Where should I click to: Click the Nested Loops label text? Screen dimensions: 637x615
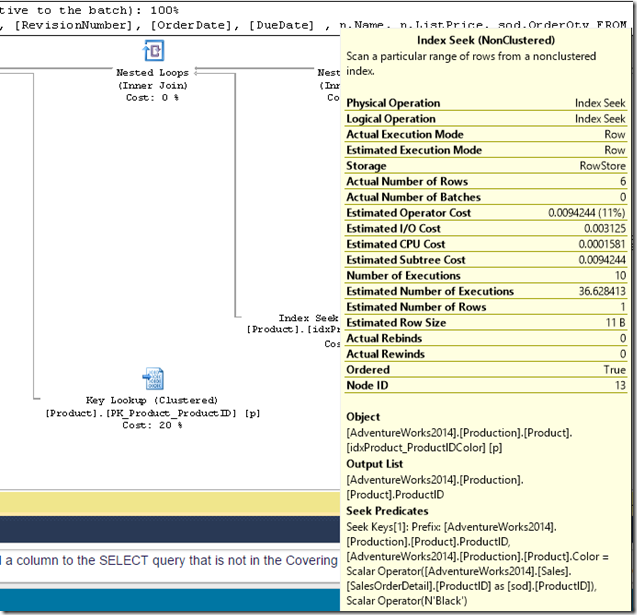coord(152,73)
